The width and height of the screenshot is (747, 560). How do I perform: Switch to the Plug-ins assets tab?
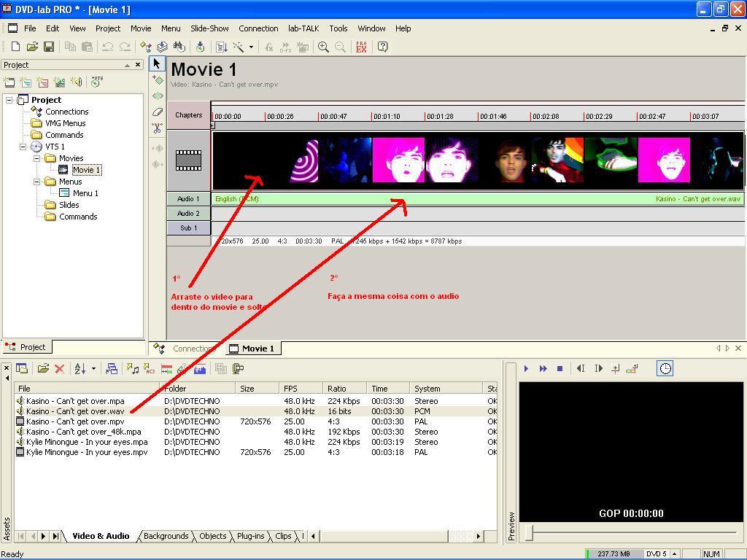point(251,536)
